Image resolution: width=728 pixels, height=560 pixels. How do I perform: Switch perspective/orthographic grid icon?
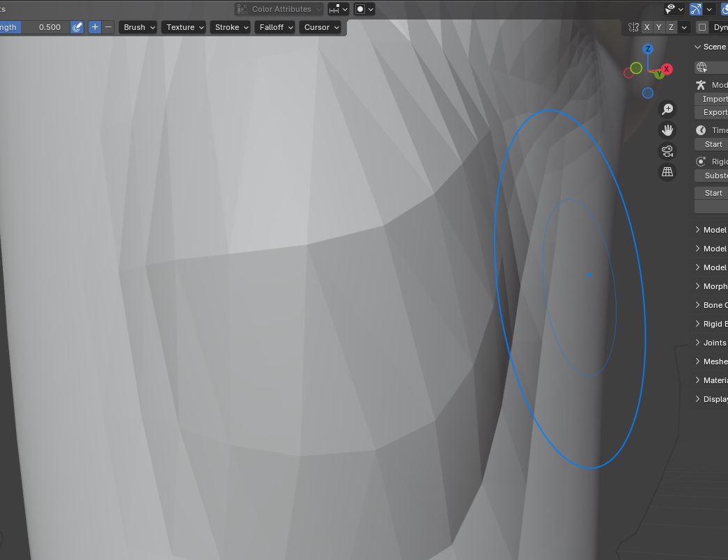tap(667, 172)
